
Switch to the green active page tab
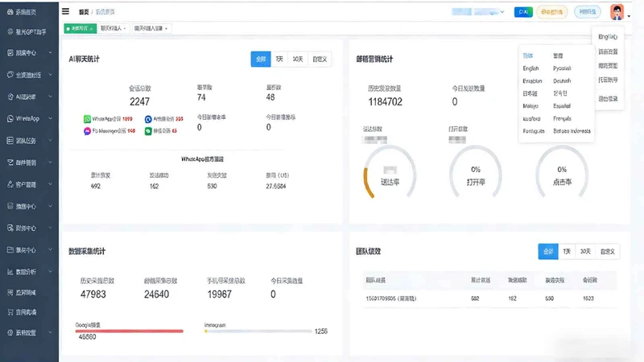click(x=80, y=28)
